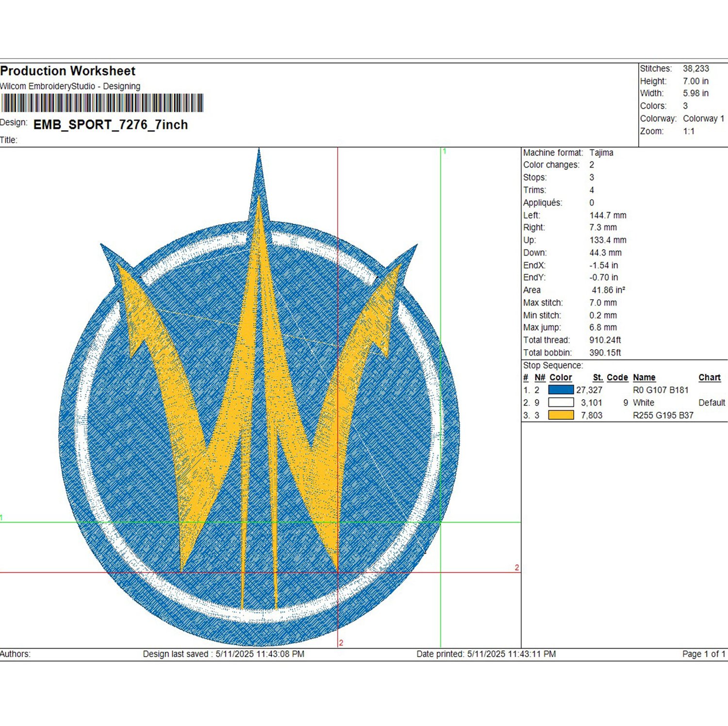Select the color name "R0 G107 B181"
Viewport: 728px width, 726px height.
661,390
